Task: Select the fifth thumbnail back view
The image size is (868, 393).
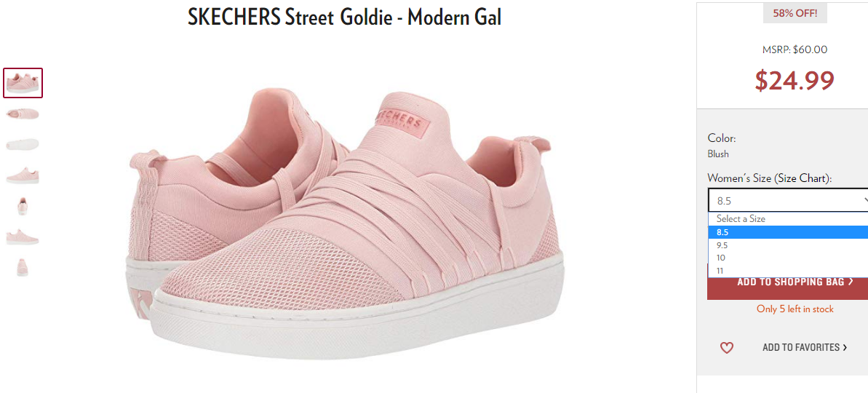Action: [x=23, y=206]
